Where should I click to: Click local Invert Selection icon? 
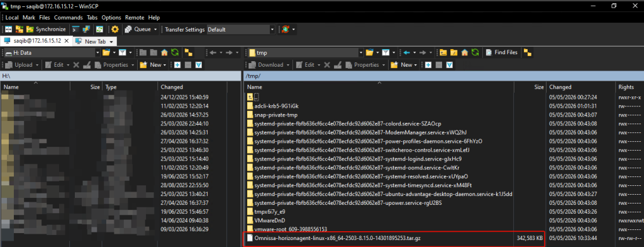point(199,65)
